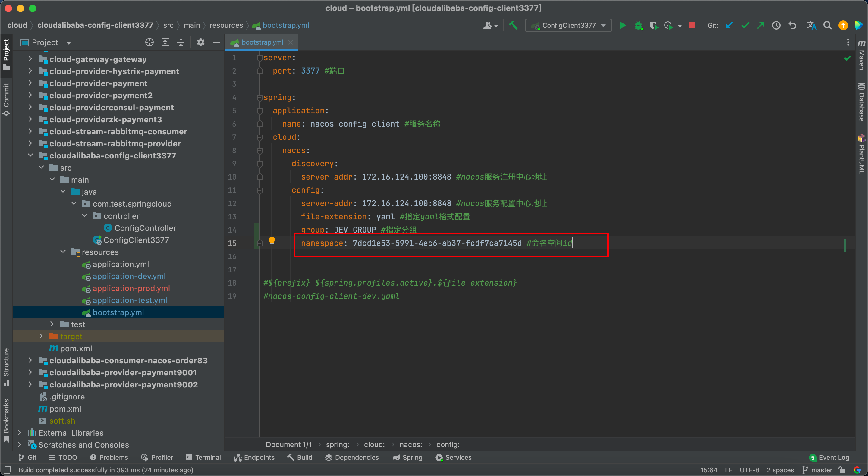The image size is (868, 476).
Task: Select soft.sh file in project tree
Action: point(62,420)
